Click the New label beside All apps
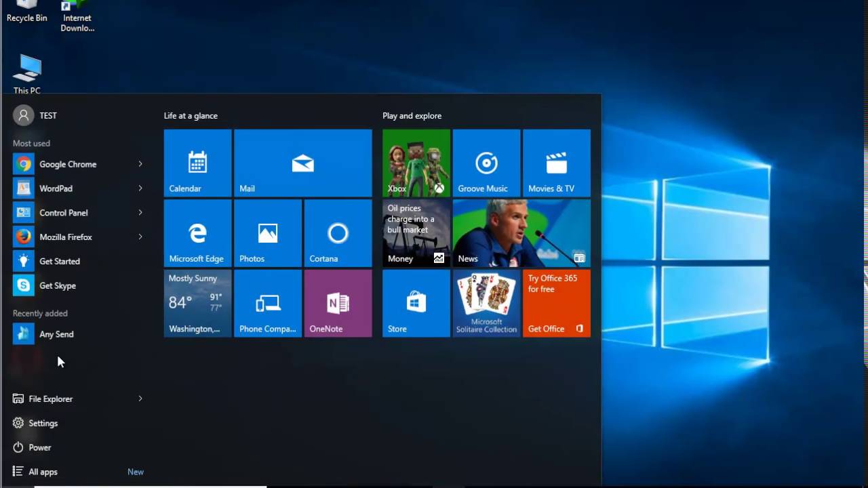The width and height of the screenshot is (868, 488). point(136,472)
